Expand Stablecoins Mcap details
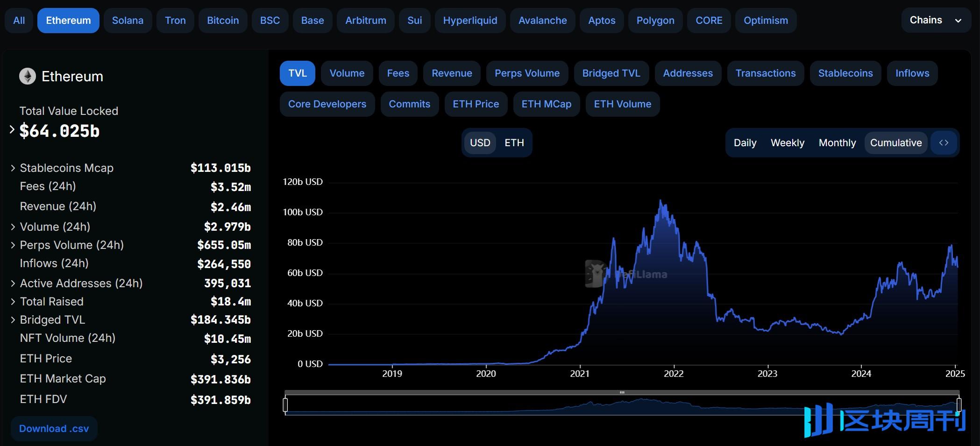Viewport: 980px width, 446px height. (13, 168)
